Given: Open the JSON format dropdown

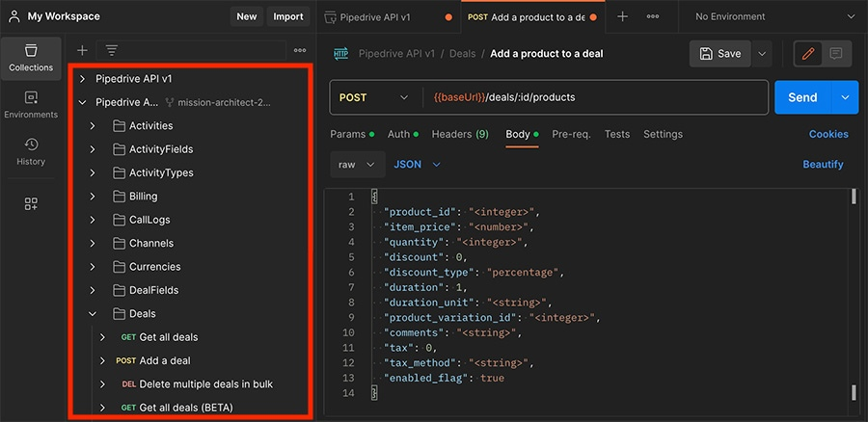Looking at the screenshot, I should 417,164.
